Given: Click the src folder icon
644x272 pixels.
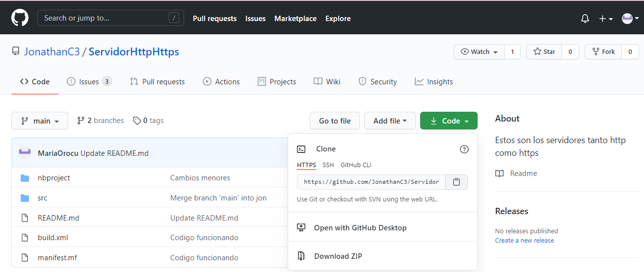Looking at the screenshot, I should click(25, 198).
